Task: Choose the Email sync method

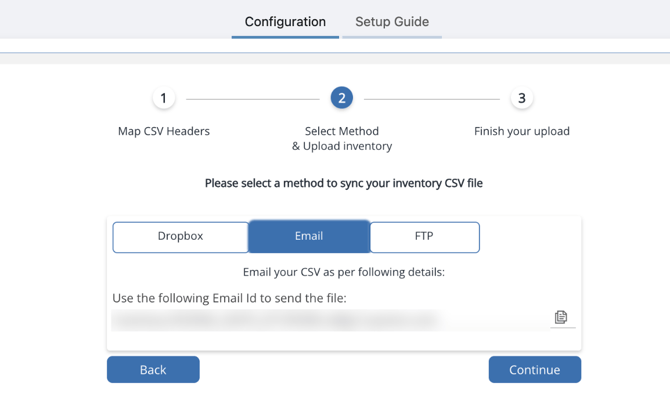Action: click(309, 236)
